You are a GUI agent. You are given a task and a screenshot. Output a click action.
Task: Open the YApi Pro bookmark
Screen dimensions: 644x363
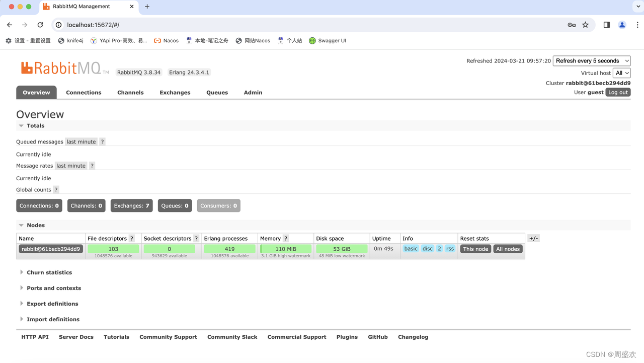tap(119, 41)
